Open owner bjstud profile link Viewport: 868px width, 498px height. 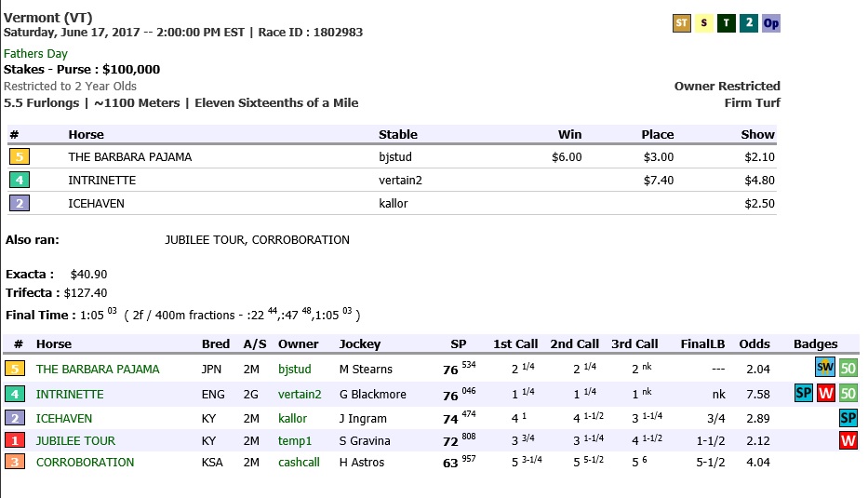tap(295, 369)
